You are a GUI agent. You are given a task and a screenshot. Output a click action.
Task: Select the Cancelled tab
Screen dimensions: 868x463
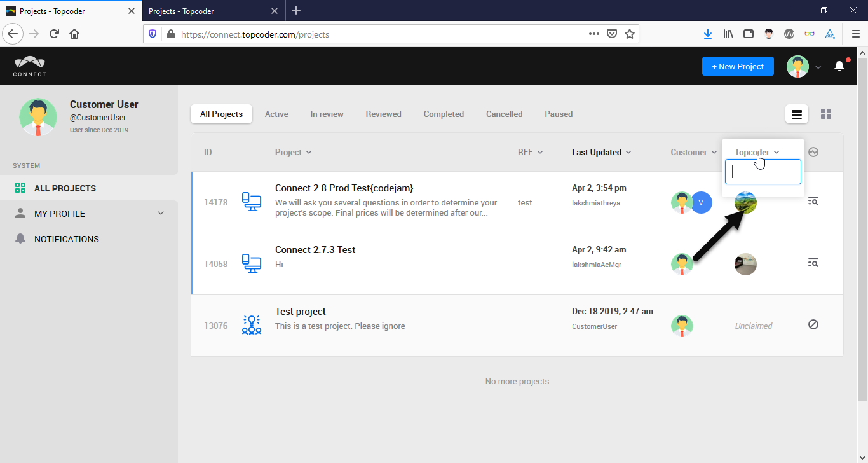pos(504,114)
